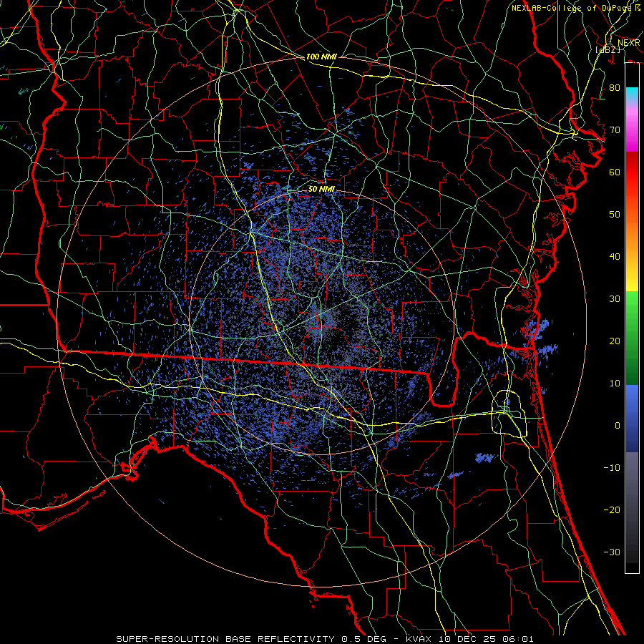Click the 80 dBZ scale value
This screenshot has height=644, width=644.
point(615,88)
